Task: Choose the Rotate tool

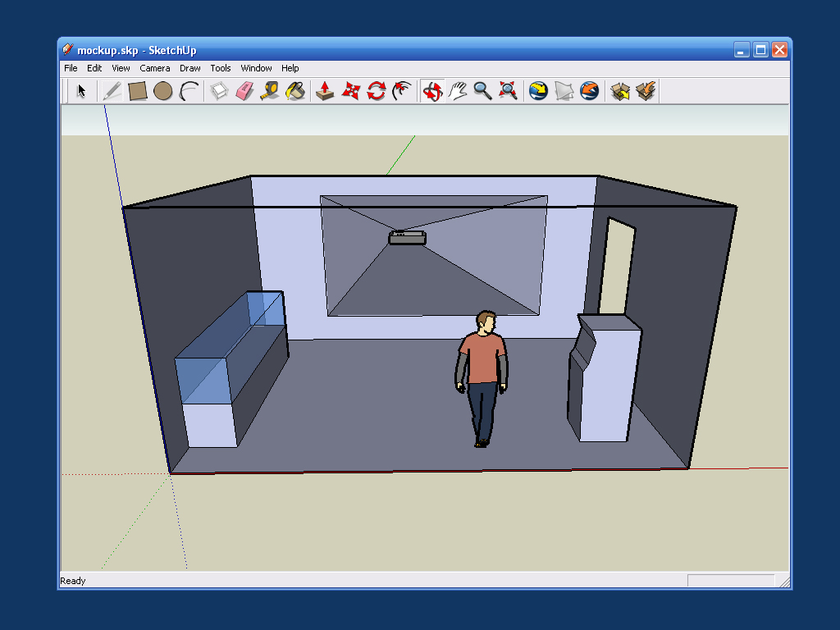Action: tap(377, 91)
